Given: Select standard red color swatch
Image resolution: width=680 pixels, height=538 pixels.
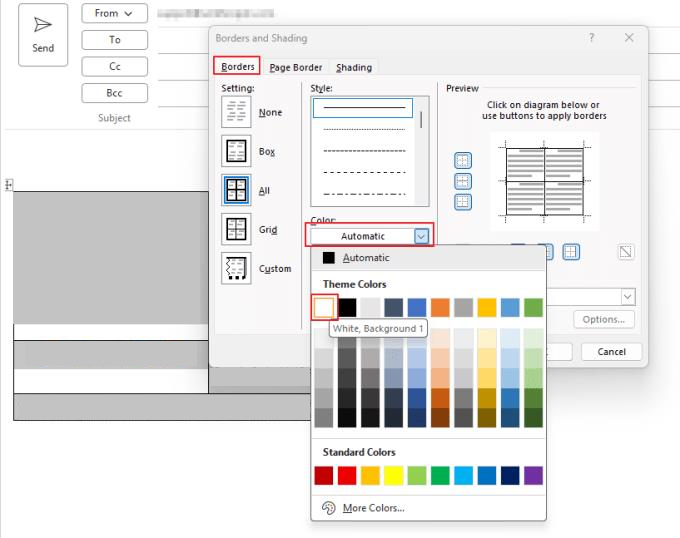Looking at the screenshot, I should coord(347,476).
